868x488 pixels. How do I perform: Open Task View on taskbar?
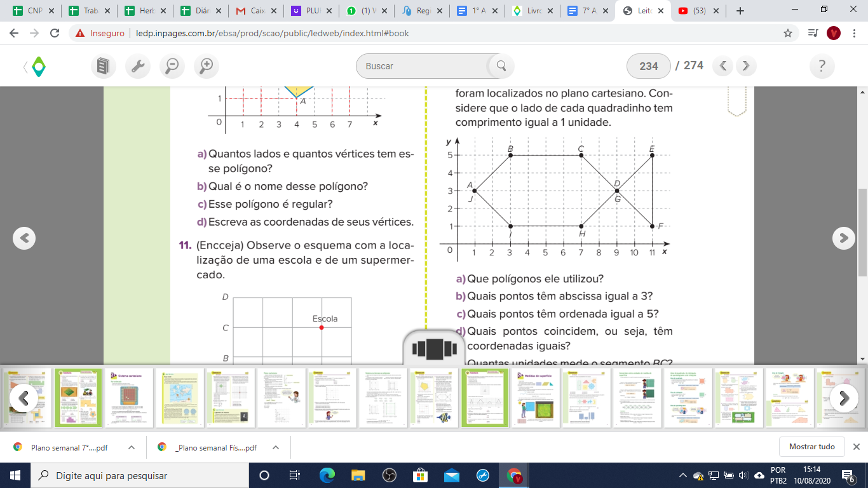click(295, 475)
